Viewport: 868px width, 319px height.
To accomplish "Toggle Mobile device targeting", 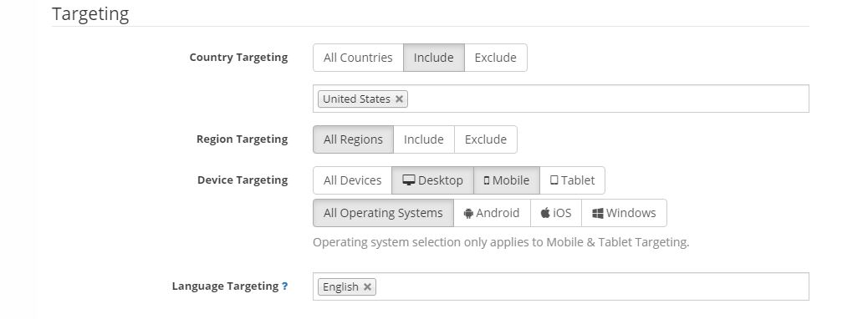I will [x=507, y=180].
